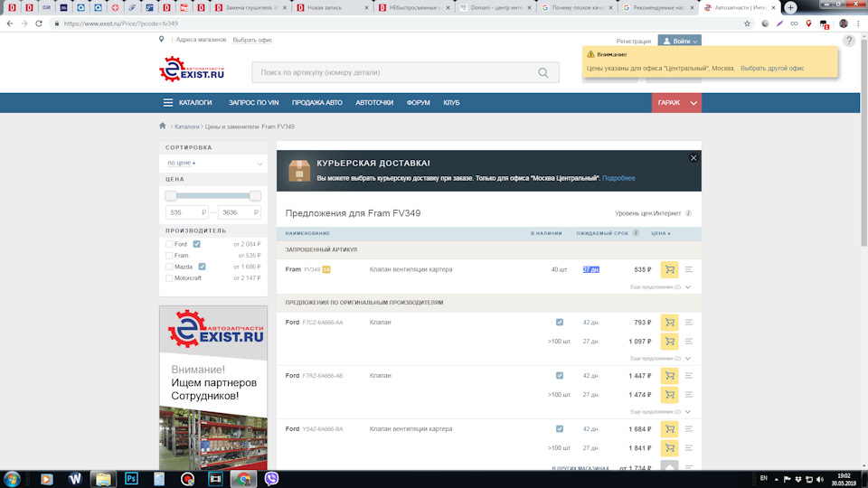Screen dimensions: 868x488
Task: Bookmark this page with the star icon
Action: 747,23
